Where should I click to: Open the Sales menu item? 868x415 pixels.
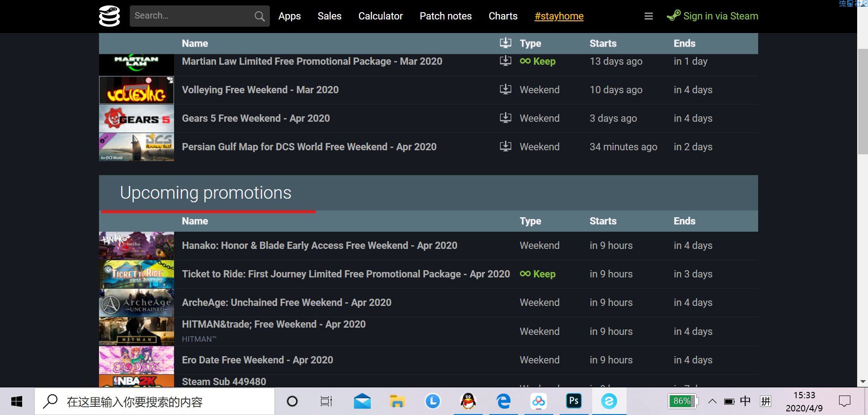[x=330, y=16]
